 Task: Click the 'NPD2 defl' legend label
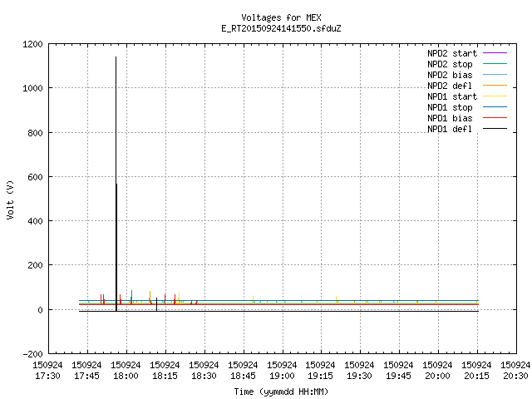pos(450,86)
